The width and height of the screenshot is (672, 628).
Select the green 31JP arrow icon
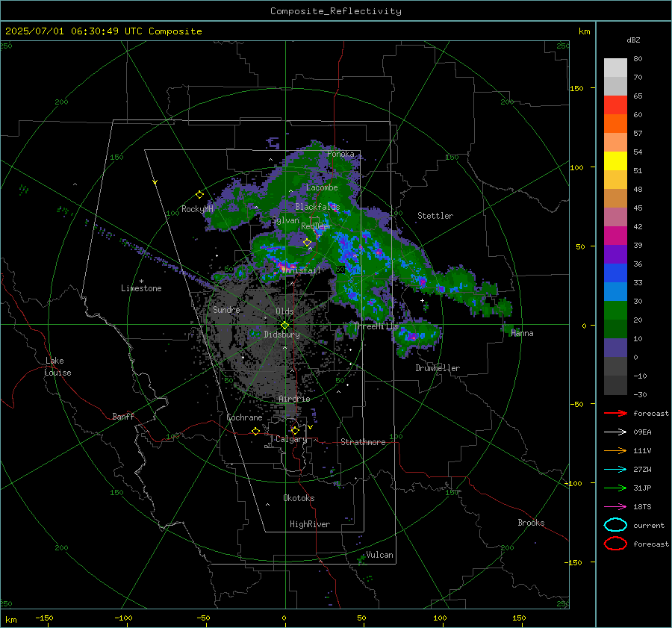point(615,488)
